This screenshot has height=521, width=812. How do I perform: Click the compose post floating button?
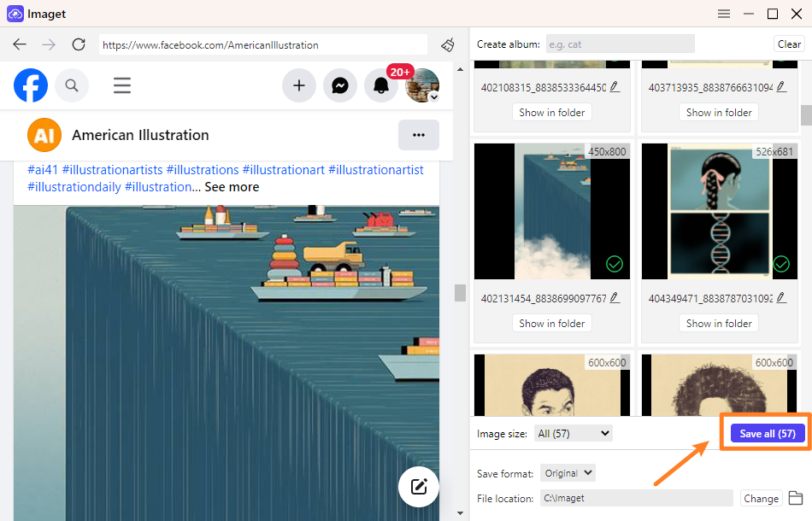[419, 487]
